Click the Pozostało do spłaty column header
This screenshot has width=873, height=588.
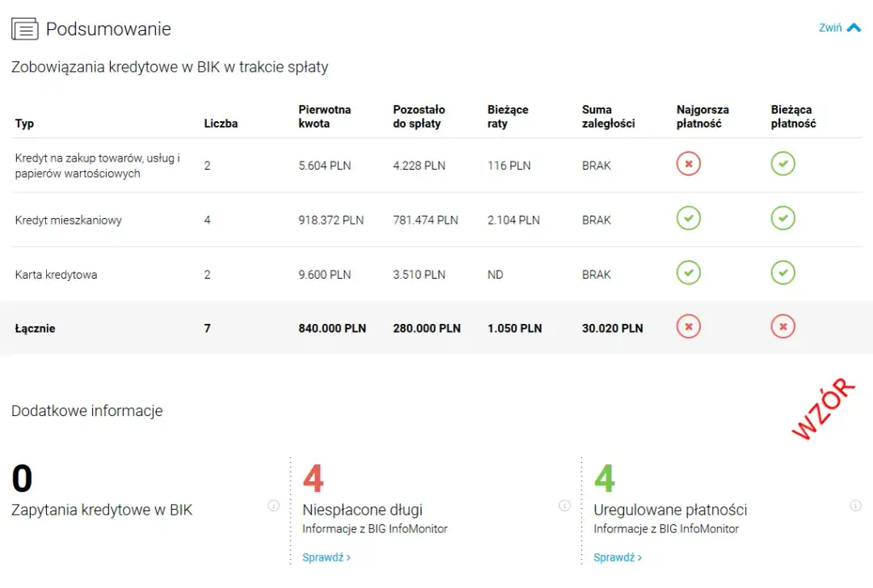click(419, 116)
